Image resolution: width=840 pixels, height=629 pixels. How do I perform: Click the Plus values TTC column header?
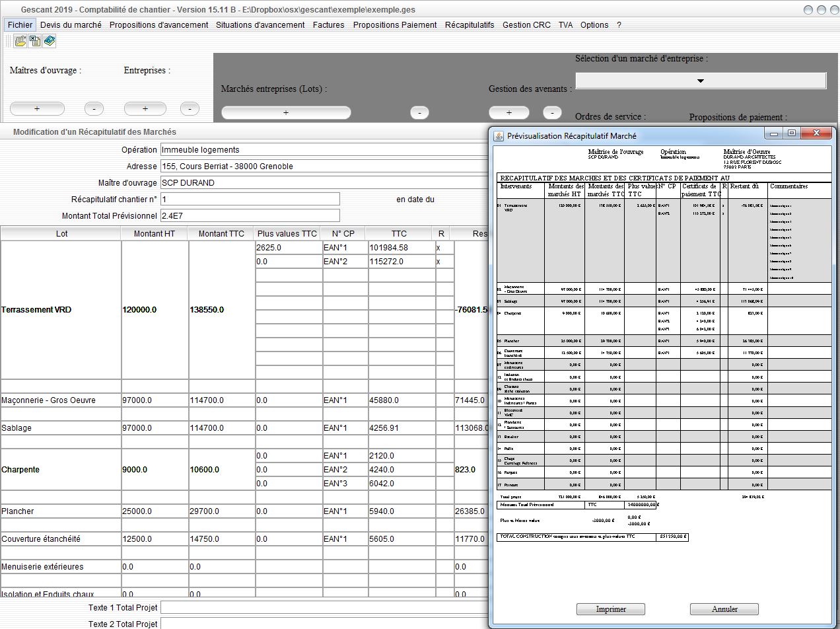click(x=287, y=233)
